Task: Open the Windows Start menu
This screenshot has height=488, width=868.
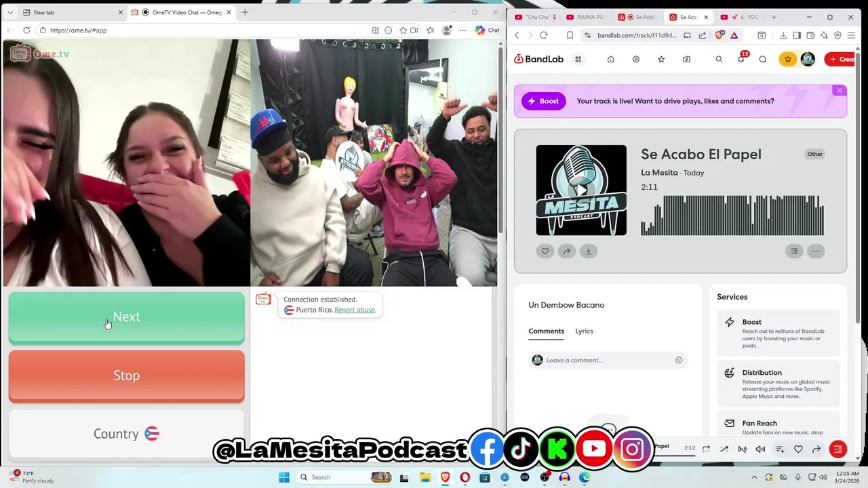Action: pos(284,477)
